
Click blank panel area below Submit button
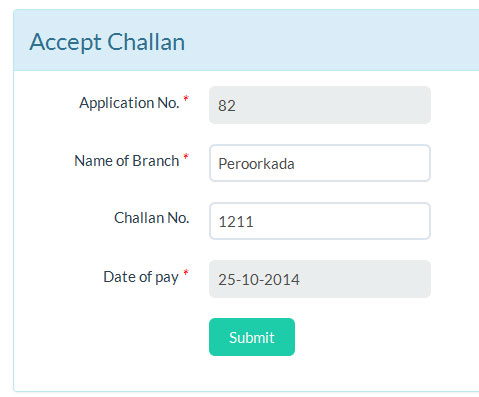pyautogui.click(x=252, y=373)
